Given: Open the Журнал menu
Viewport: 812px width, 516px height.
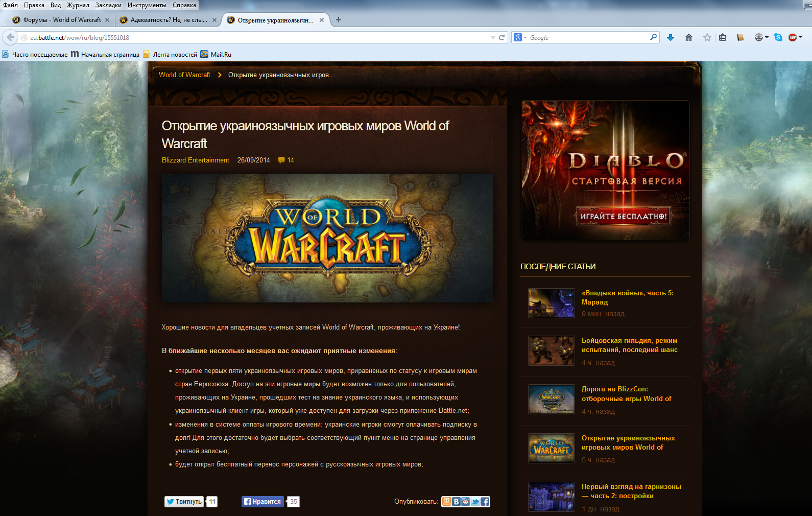Looking at the screenshot, I should point(78,5).
